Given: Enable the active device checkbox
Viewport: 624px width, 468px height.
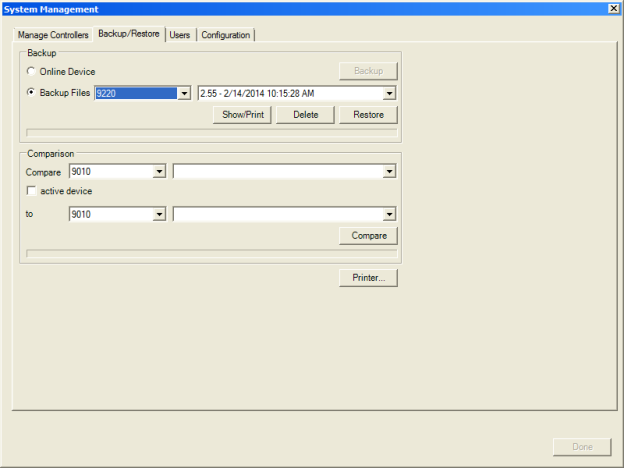Looking at the screenshot, I should coord(32,191).
